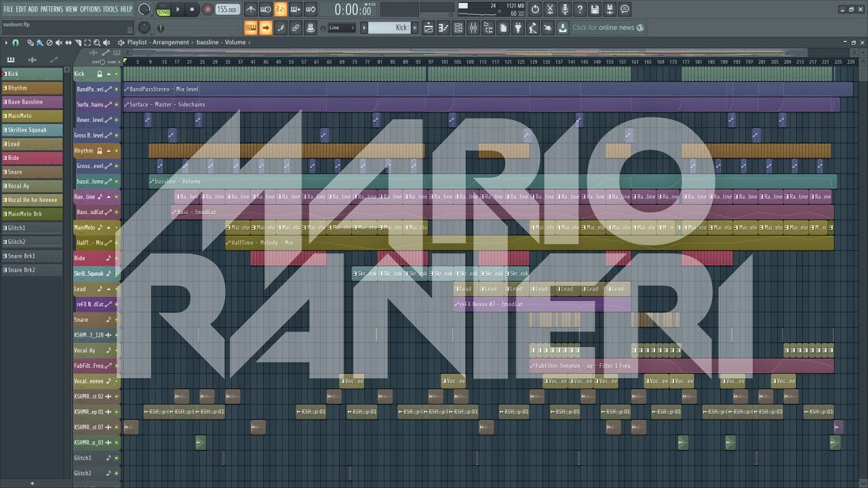Image resolution: width=868 pixels, height=488 pixels.
Task: Open the Channel rack icon
Action: (458, 28)
